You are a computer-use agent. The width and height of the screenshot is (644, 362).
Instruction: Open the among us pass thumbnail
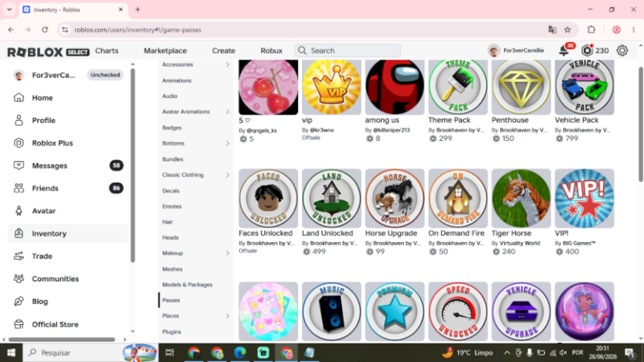pos(394,87)
